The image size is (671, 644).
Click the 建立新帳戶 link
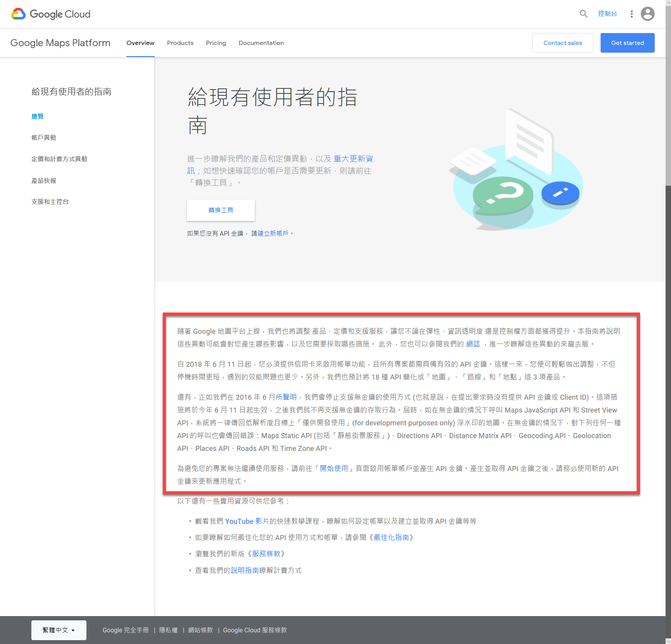coord(273,233)
